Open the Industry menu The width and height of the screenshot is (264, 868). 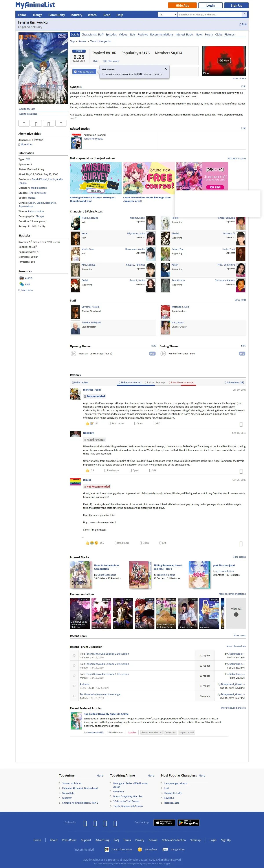tap(76, 15)
